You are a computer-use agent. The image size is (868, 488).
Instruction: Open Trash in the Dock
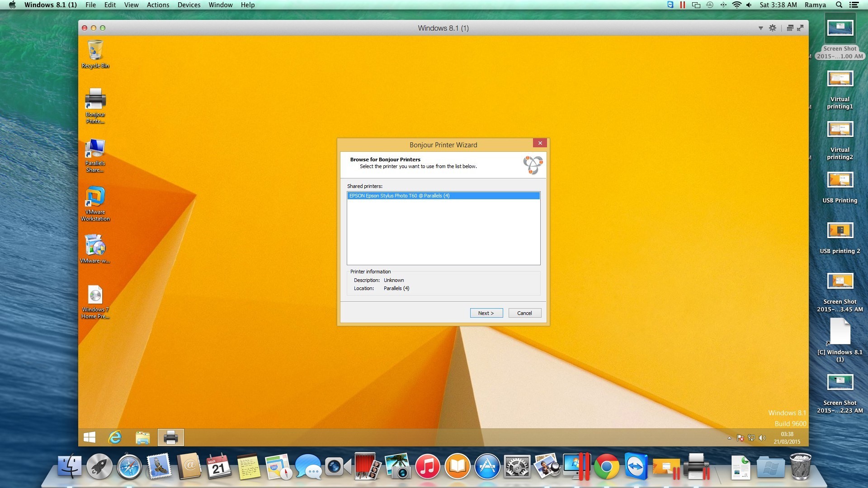point(801,466)
